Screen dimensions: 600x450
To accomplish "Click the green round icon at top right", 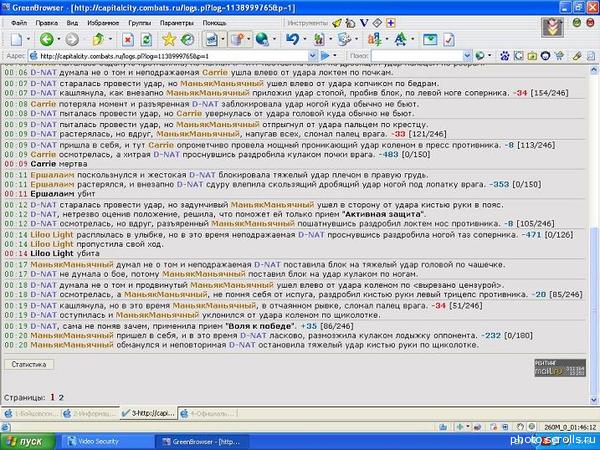I will pyautogui.click(x=577, y=23).
